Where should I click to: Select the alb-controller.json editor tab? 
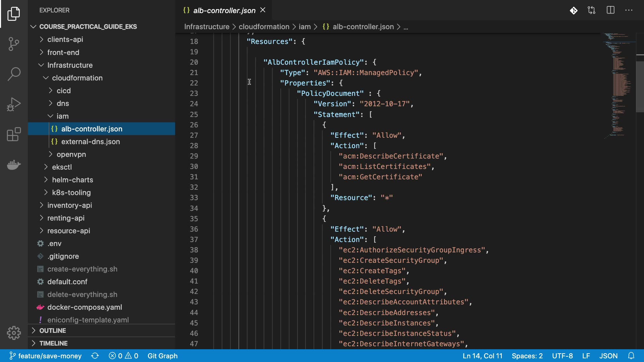click(x=224, y=10)
